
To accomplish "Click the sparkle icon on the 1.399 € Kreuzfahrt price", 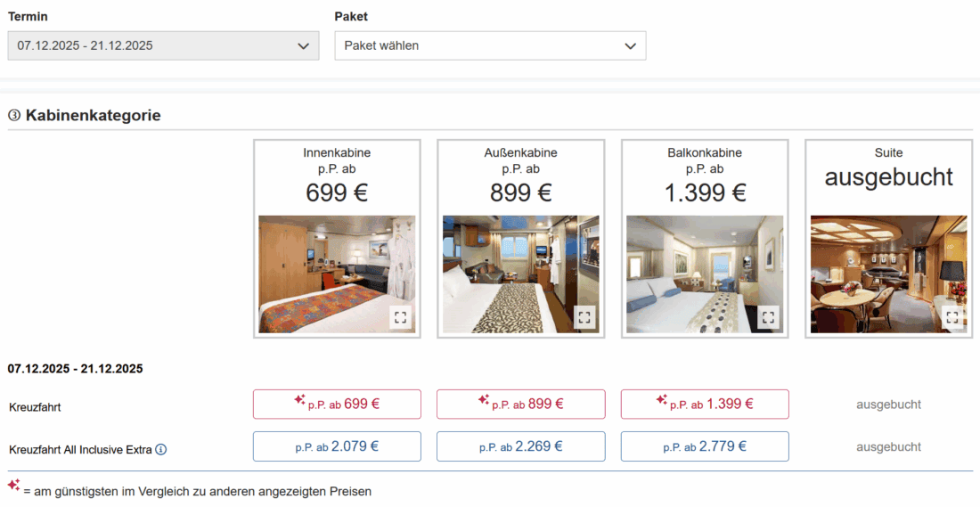I will [x=662, y=400].
